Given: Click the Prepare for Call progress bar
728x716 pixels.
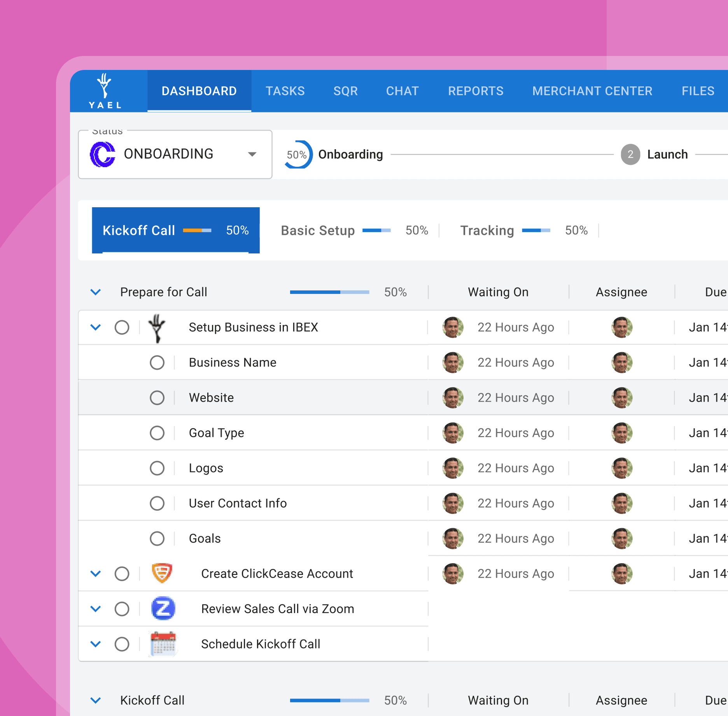Looking at the screenshot, I should coord(329,292).
